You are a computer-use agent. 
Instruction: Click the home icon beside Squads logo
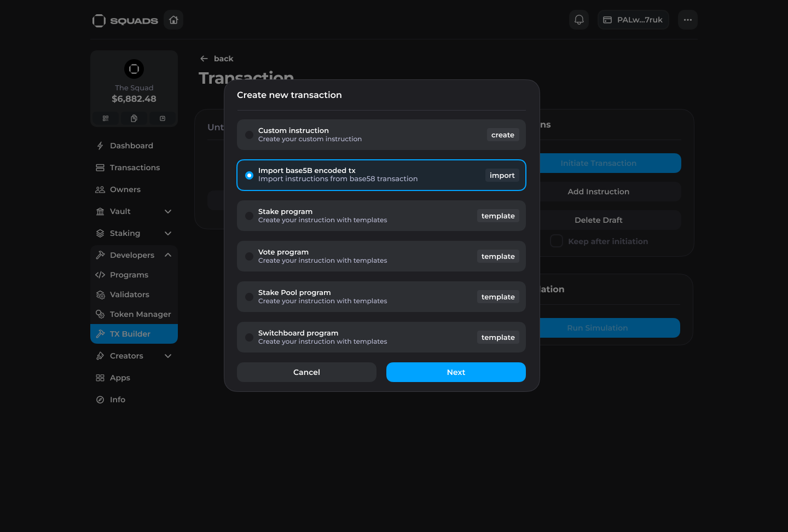pos(173,20)
